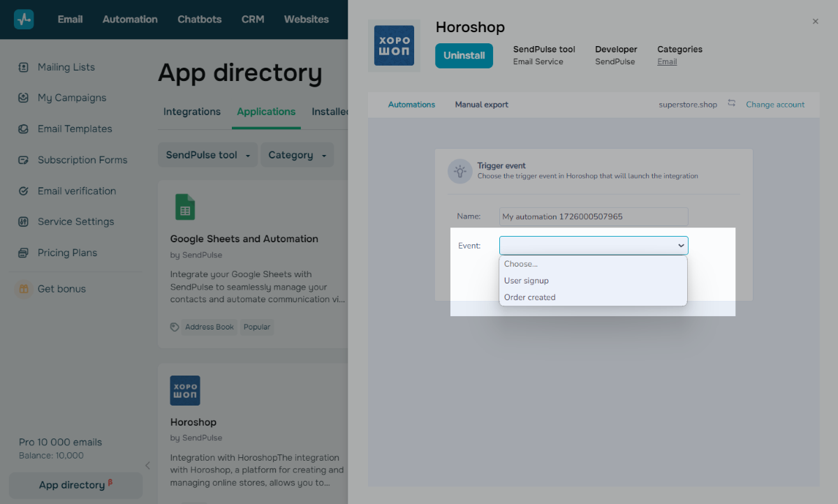
Task: Open the Chatbots top menu
Action: click(x=200, y=20)
